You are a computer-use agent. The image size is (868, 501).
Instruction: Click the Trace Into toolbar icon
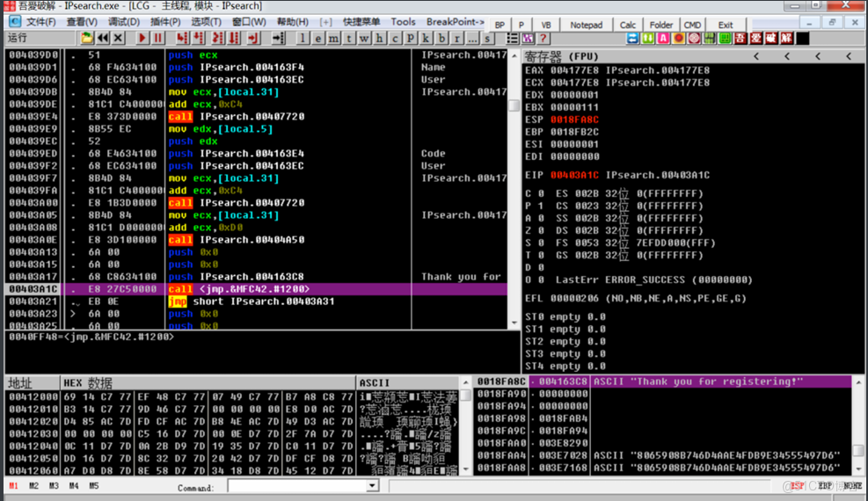218,38
